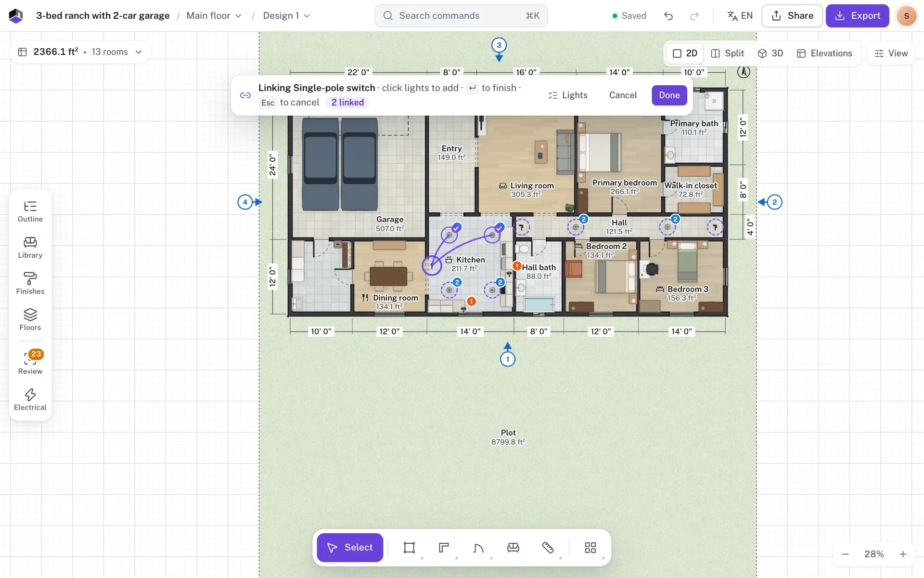
Task: Cancel the switch linking
Action: (x=623, y=95)
